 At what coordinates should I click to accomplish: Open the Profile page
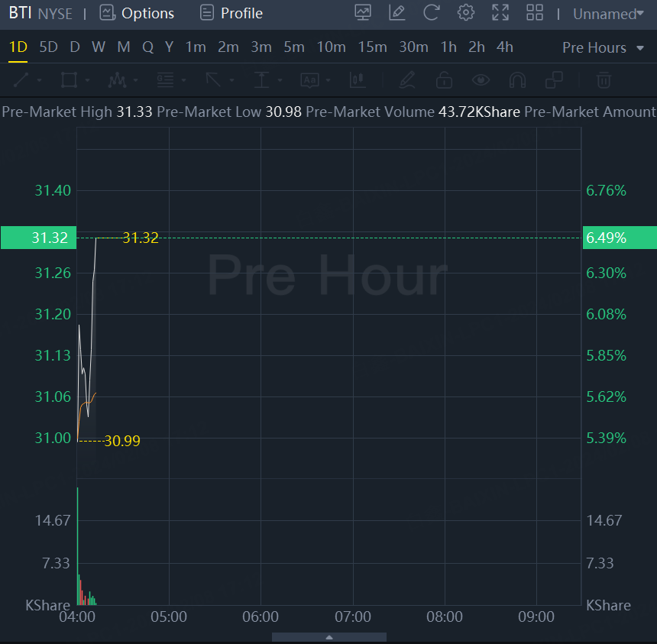231,13
